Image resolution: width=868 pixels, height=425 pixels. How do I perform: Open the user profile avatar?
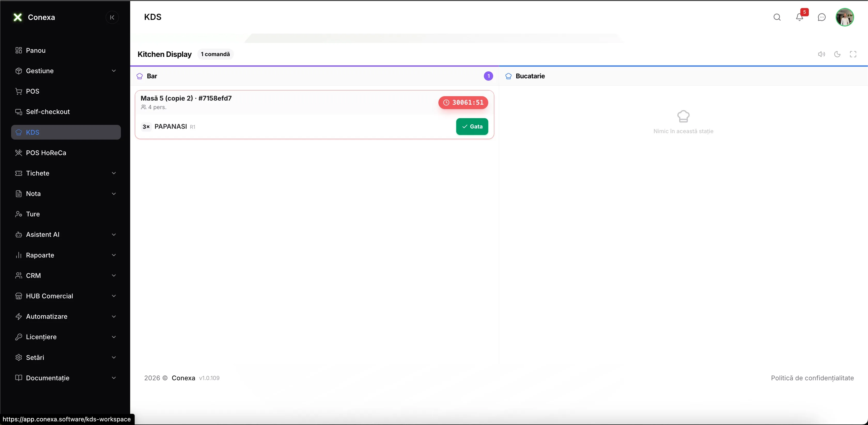pyautogui.click(x=845, y=17)
